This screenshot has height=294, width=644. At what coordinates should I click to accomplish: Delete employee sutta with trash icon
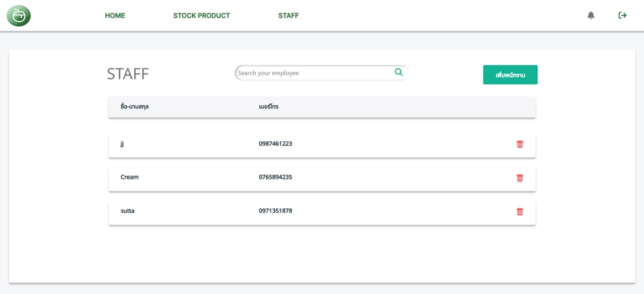[520, 212]
